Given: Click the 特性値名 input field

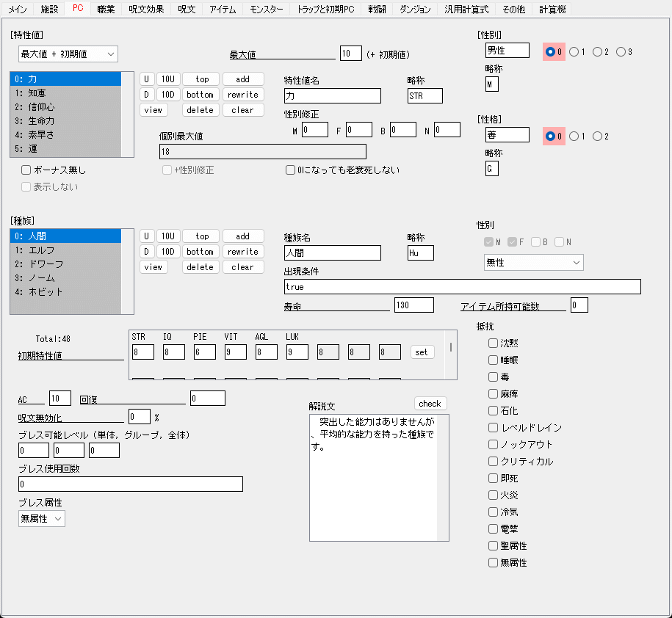Looking at the screenshot, I should point(333,96).
